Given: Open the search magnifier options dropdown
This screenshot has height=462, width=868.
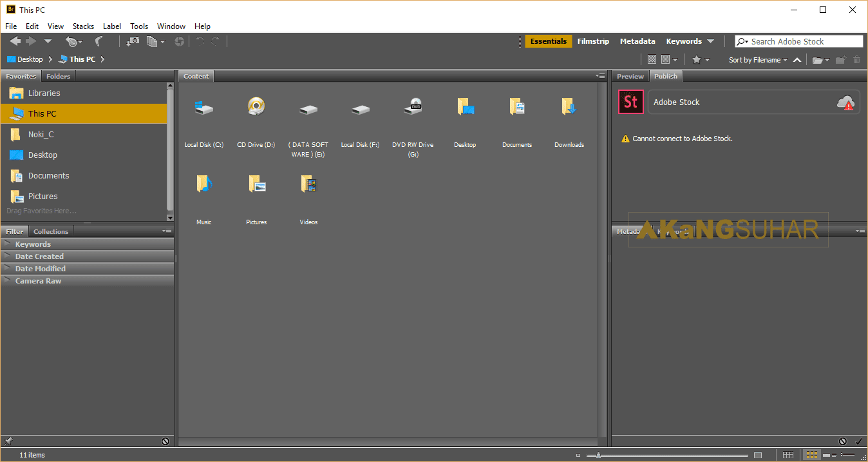Looking at the screenshot, I should [742, 41].
